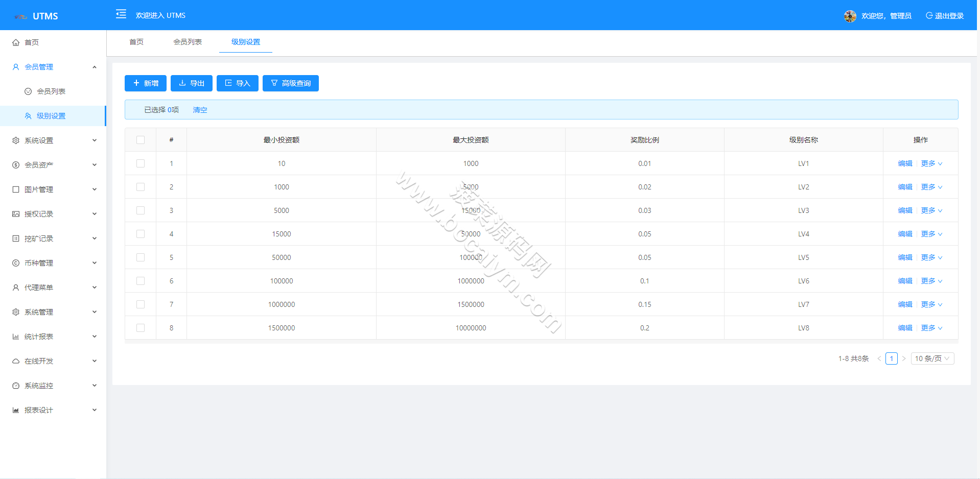Click 编辑 link for LV3 row

click(x=905, y=210)
